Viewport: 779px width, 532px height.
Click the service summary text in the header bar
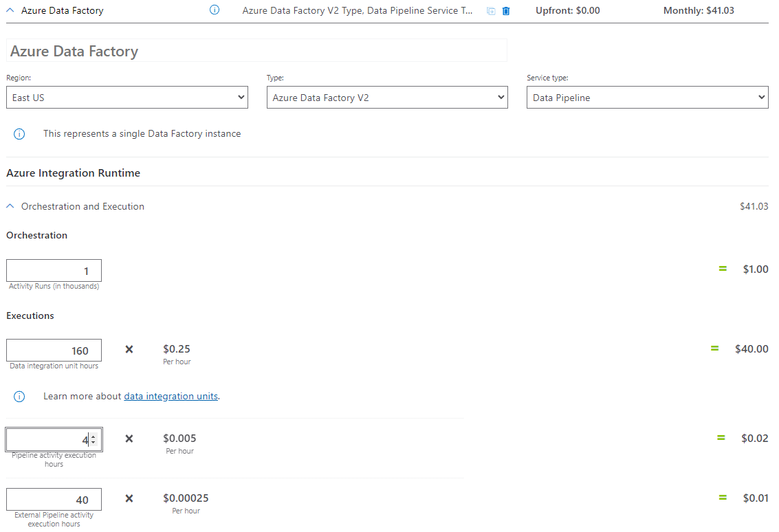[357, 10]
